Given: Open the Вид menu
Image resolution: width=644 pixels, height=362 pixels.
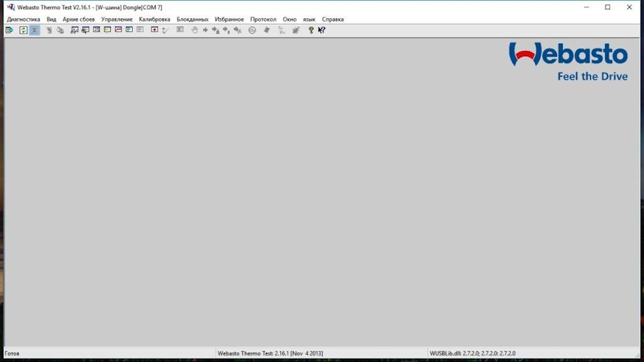Looking at the screenshot, I should pyautogui.click(x=52, y=19).
